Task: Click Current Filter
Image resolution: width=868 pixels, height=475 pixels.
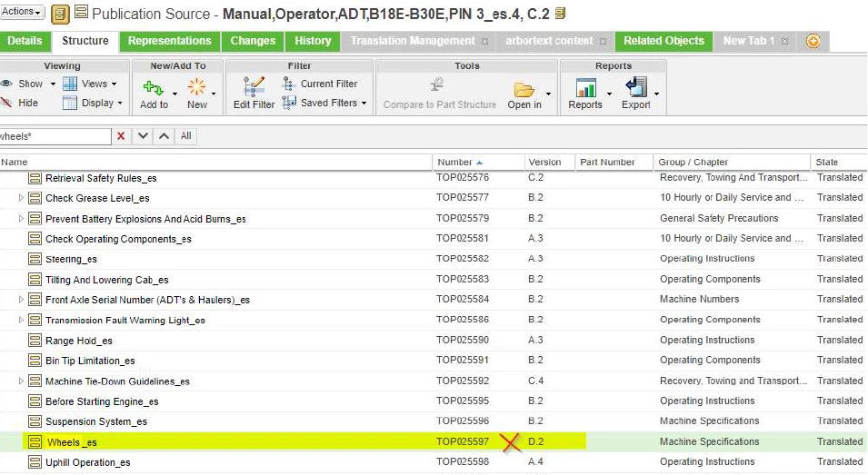Action: click(320, 84)
